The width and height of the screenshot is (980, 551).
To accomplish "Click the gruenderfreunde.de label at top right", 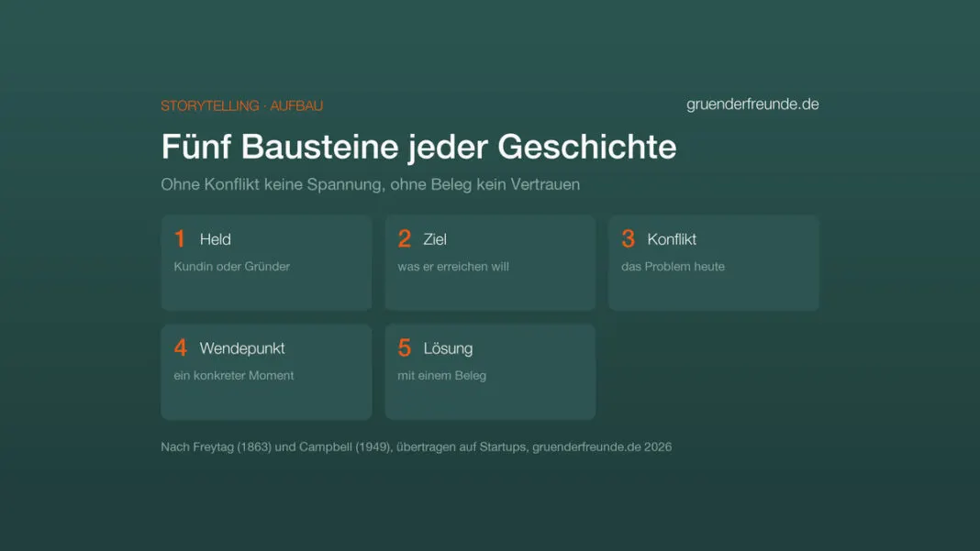I will 752,105.
